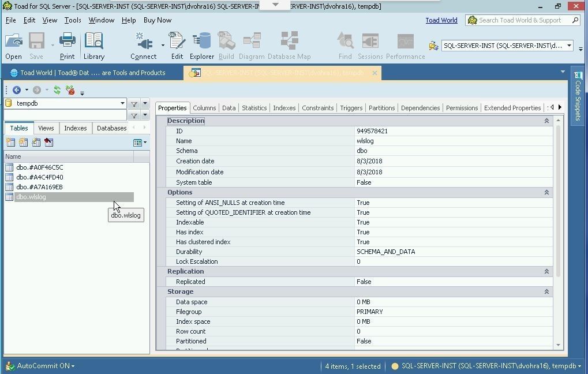Toggle the AutoCommit ON status control

click(x=45, y=366)
